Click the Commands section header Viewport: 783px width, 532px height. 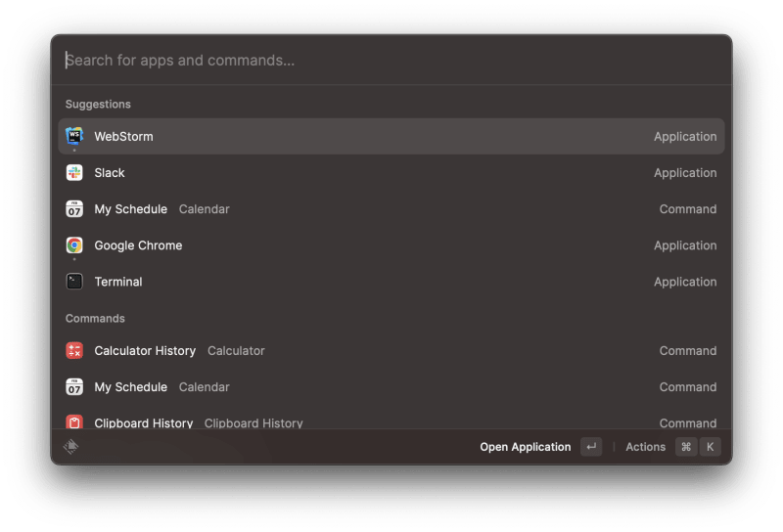click(x=95, y=319)
